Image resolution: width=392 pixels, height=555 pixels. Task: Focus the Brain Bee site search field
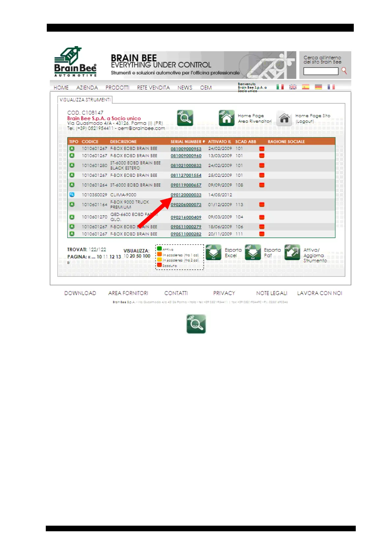321,71
